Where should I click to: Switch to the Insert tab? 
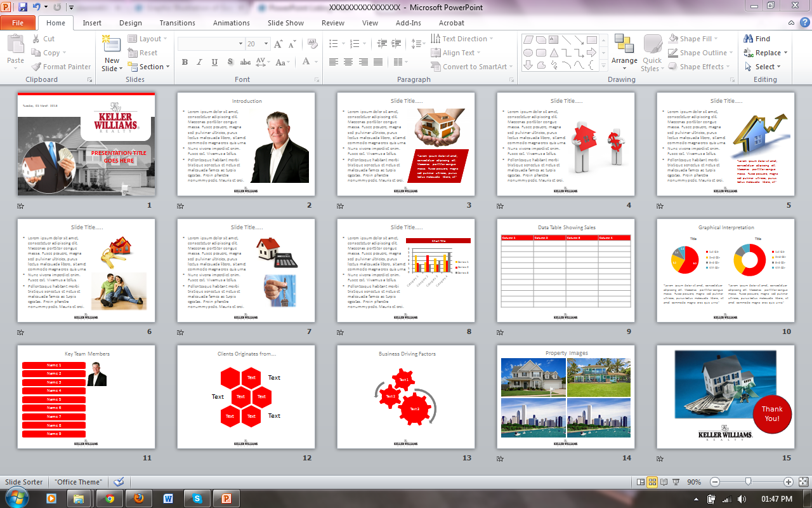92,23
